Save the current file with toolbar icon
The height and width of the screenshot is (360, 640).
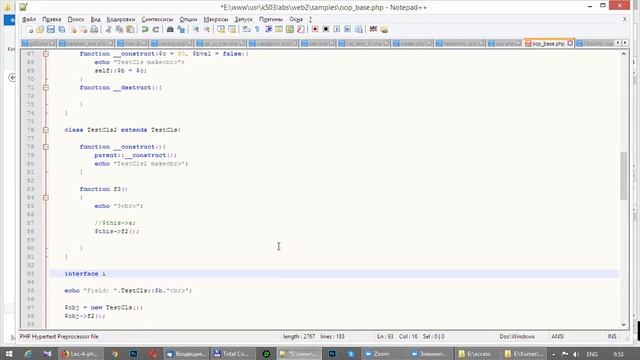tap(51, 29)
